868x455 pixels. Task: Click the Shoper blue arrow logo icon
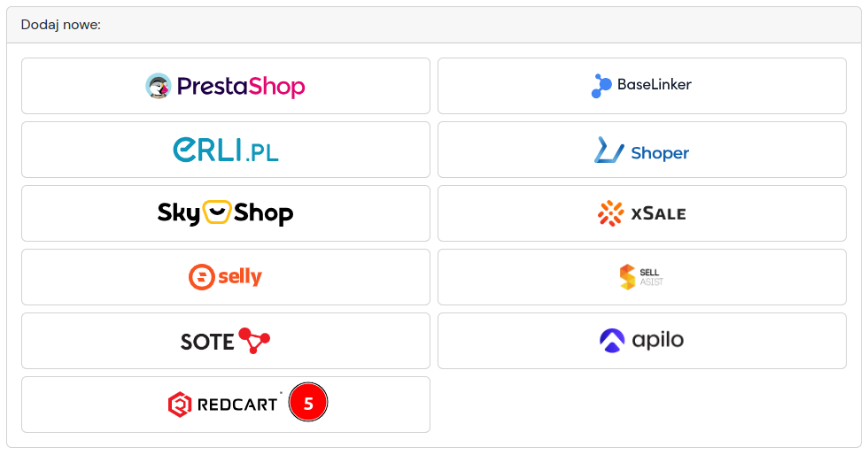609,150
